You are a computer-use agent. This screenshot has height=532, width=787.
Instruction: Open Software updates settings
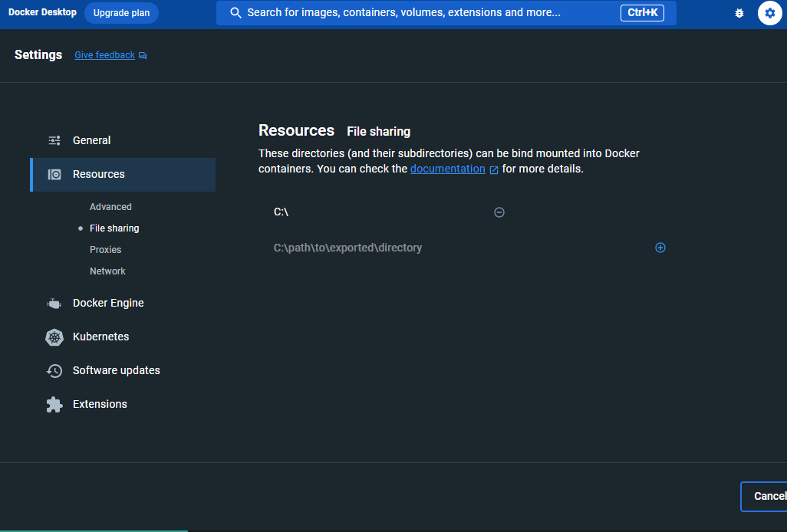click(x=123, y=370)
